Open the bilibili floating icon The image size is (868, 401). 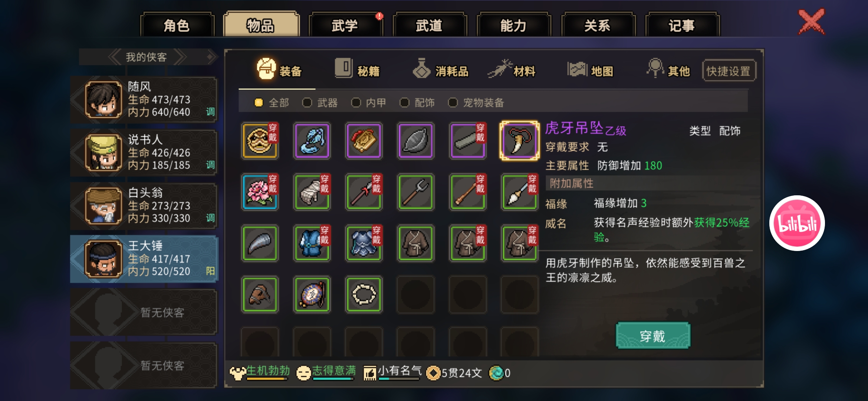(x=797, y=223)
